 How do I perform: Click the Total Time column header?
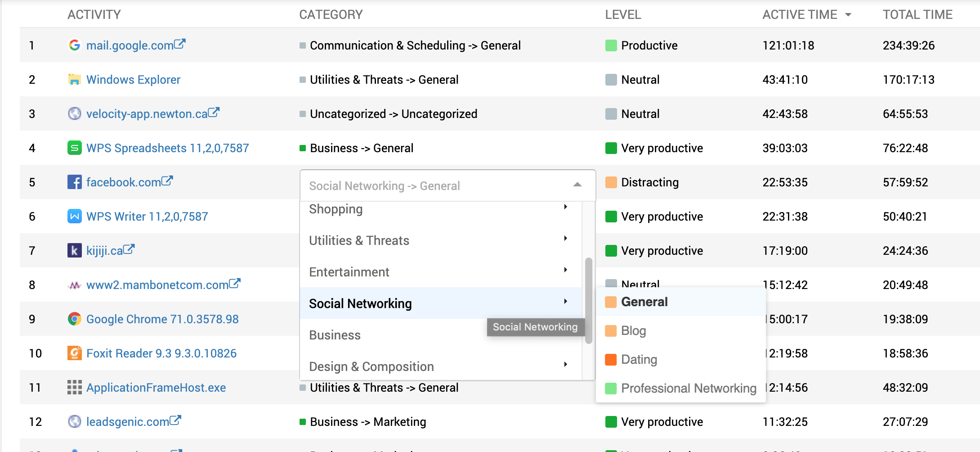pyautogui.click(x=917, y=15)
